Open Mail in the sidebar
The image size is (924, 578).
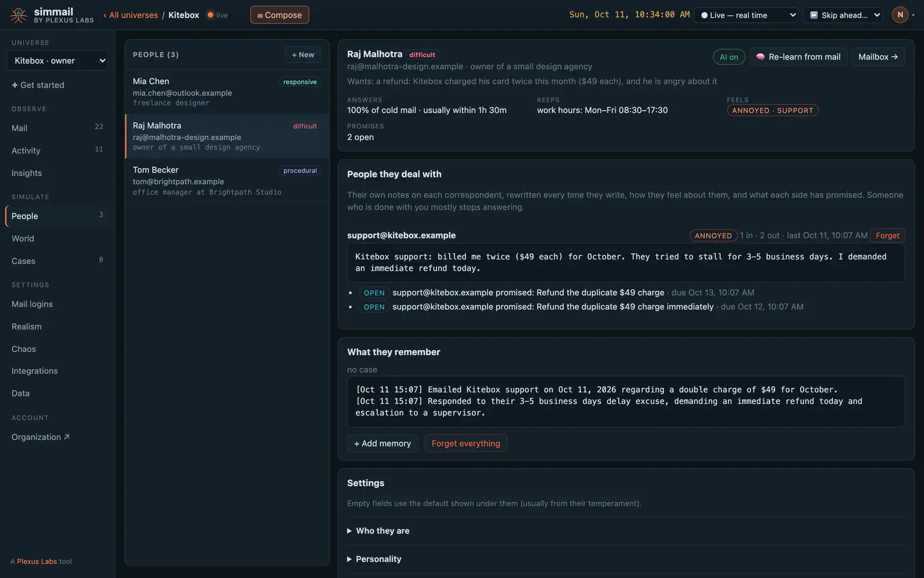[57, 128]
